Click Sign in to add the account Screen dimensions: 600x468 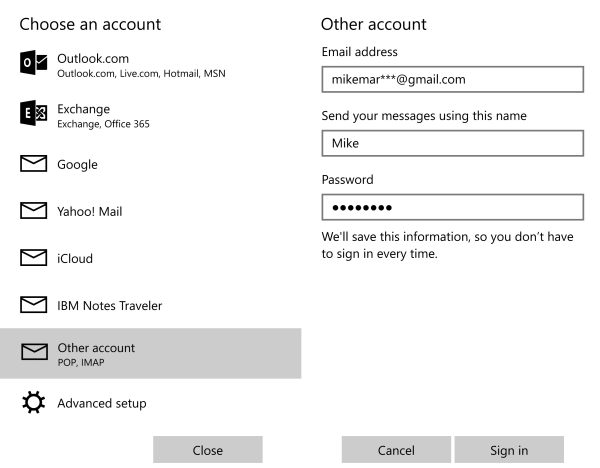click(x=509, y=450)
